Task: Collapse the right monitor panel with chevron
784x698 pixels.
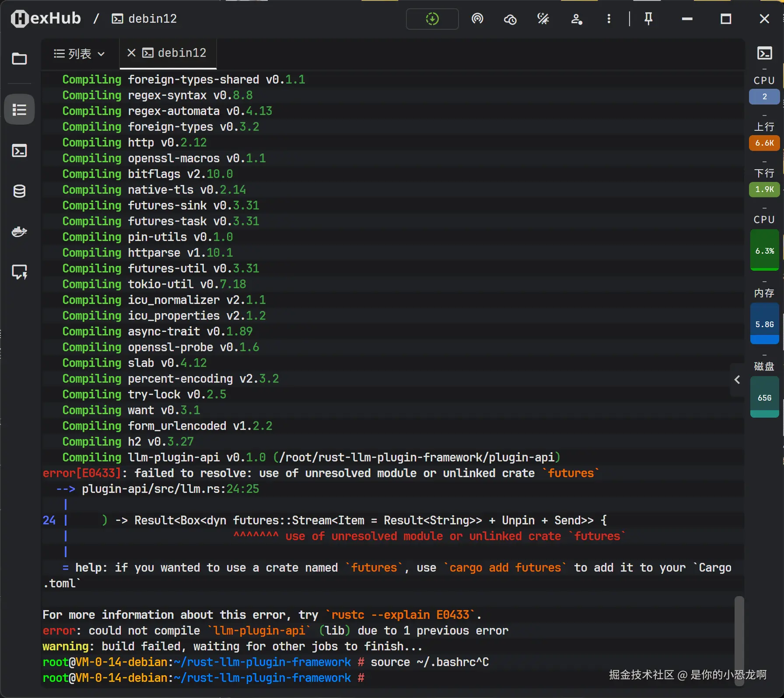Action: 737,380
